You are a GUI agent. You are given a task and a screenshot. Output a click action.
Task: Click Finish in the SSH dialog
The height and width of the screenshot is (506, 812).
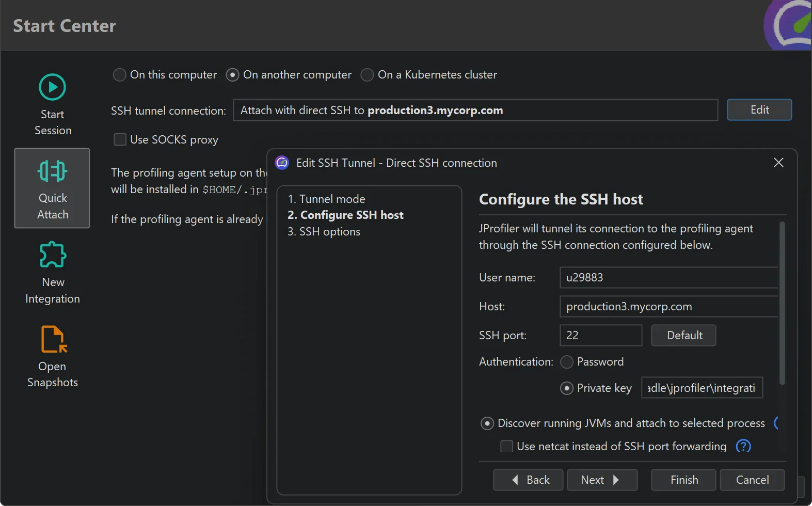(x=683, y=480)
